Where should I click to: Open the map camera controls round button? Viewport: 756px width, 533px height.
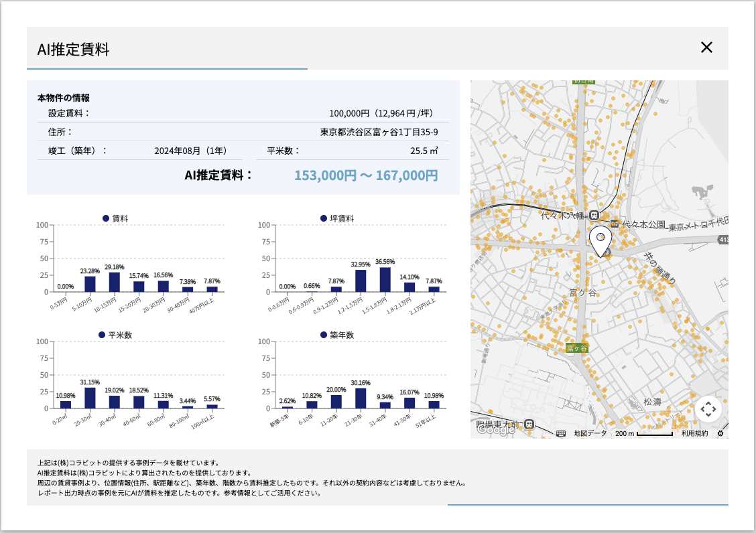point(708,409)
